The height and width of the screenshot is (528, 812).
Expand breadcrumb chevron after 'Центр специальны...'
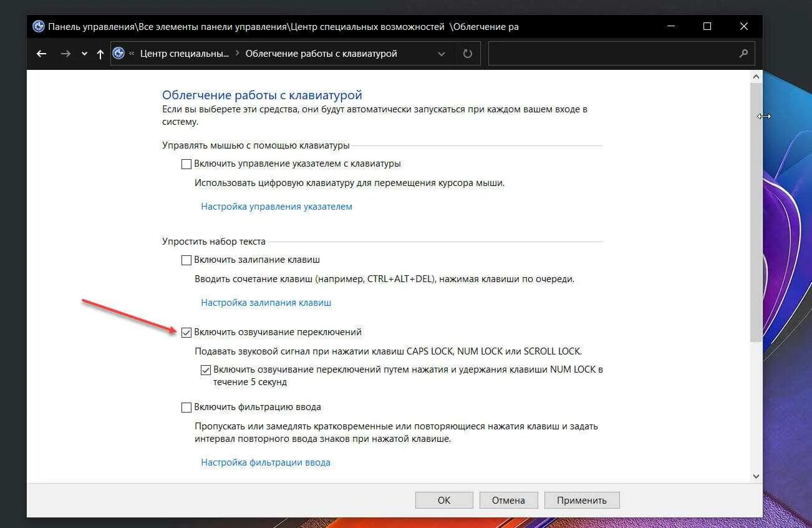pos(237,54)
